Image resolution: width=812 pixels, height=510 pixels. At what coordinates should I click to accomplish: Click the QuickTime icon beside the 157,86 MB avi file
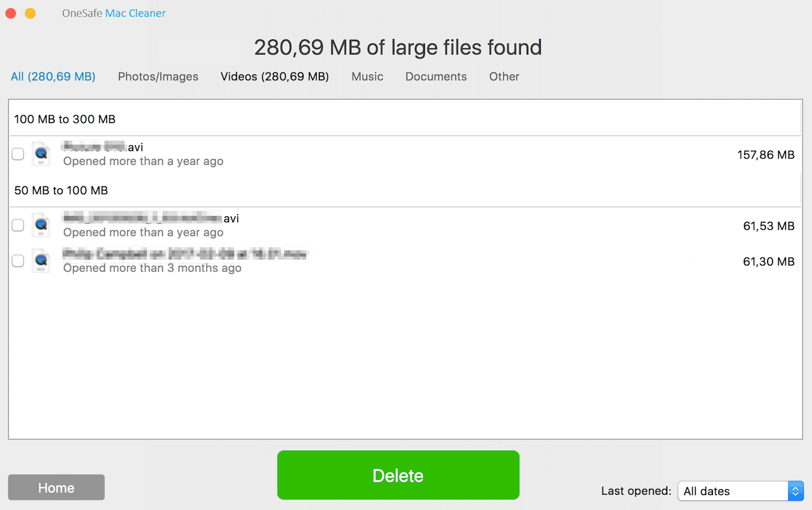(41, 154)
